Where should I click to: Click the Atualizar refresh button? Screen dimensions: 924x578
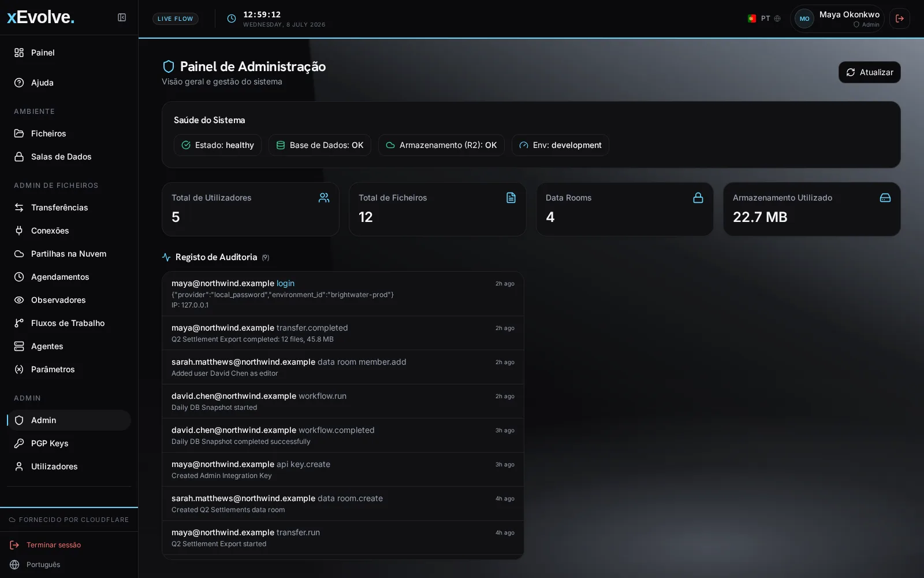coord(870,72)
